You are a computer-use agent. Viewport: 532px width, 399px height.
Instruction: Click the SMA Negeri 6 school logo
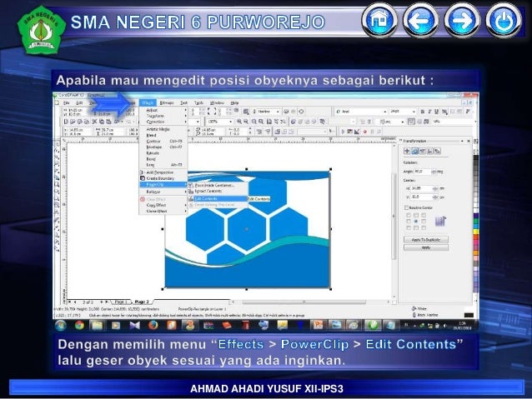(42, 30)
